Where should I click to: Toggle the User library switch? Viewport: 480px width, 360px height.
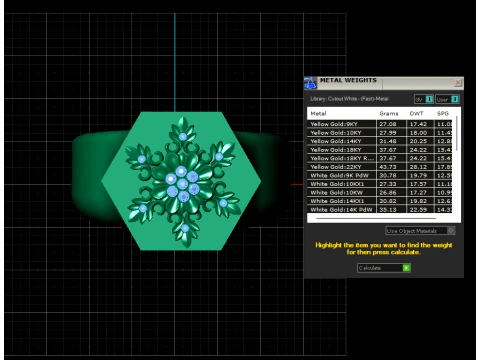[x=447, y=99]
